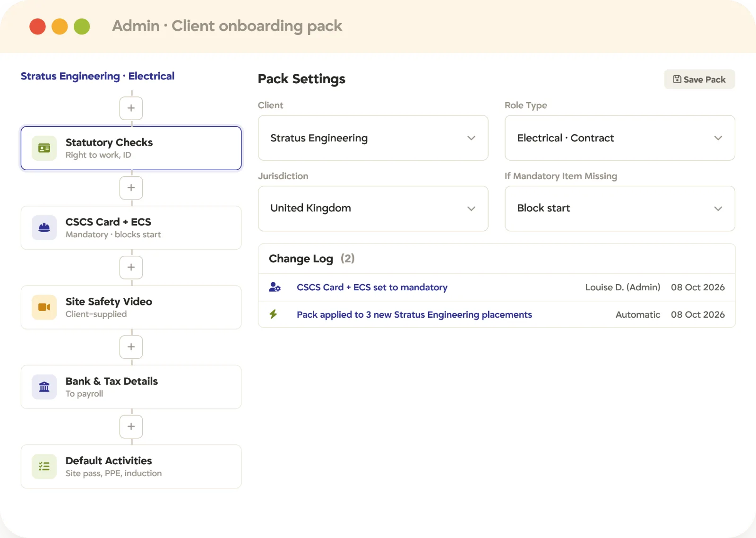Viewport: 756px width, 538px height.
Task: Open the Pack applied to 3 new placements entry
Action: tap(414, 315)
